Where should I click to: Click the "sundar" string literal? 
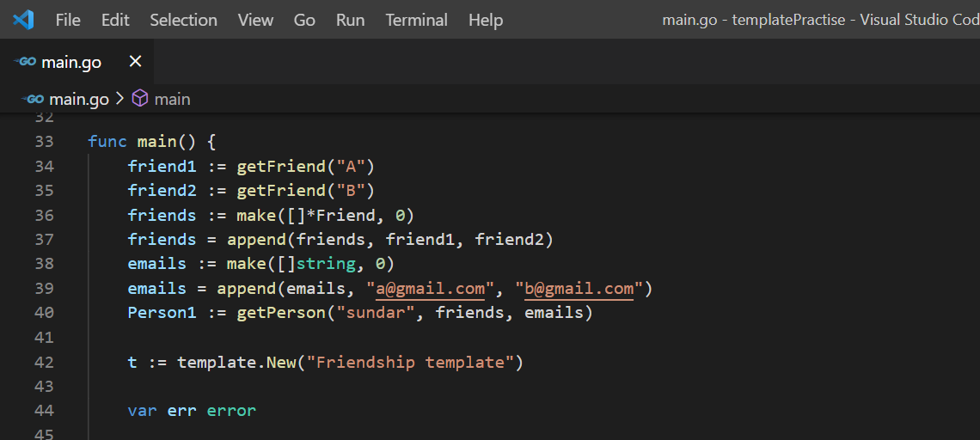(x=375, y=313)
